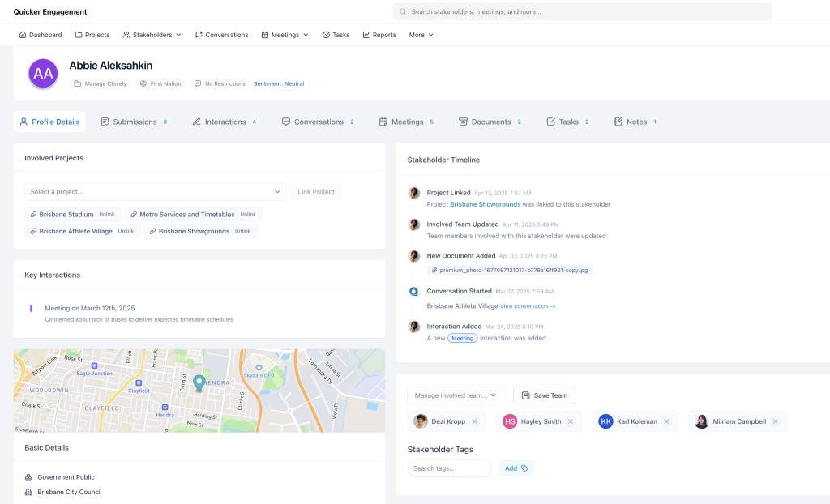Remove Karl Koleman from involved team
Screen dimensions: 830x504
tap(666, 421)
